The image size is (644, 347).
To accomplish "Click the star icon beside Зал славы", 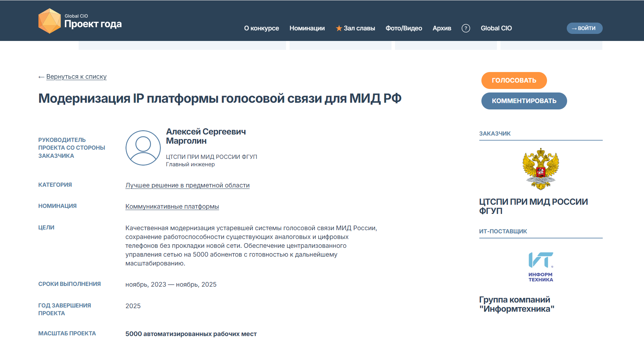I will pos(339,28).
